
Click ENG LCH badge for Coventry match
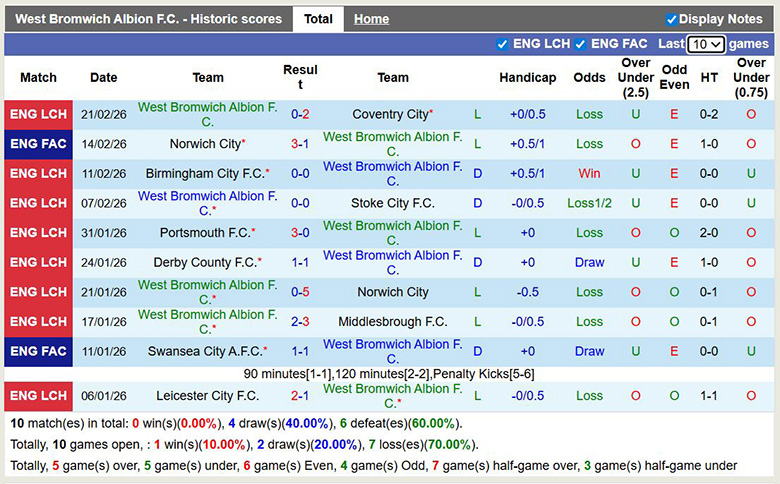[38, 115]
